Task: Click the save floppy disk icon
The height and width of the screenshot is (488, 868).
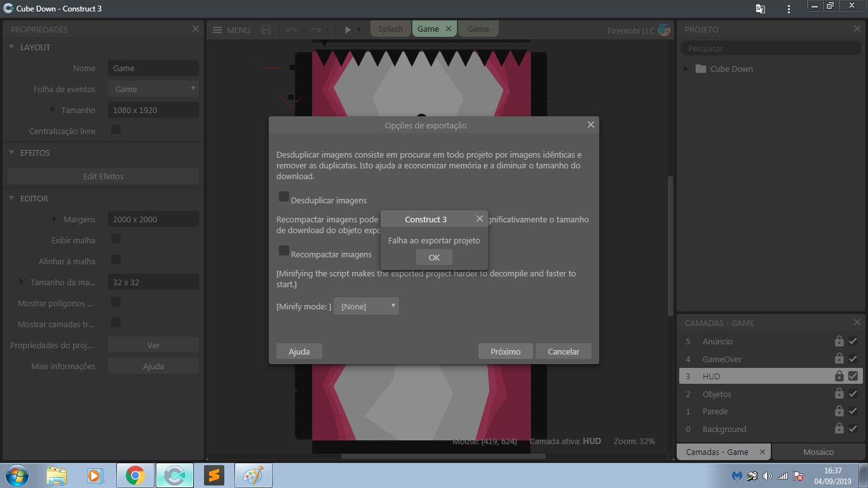Action: tap(266, 30)
